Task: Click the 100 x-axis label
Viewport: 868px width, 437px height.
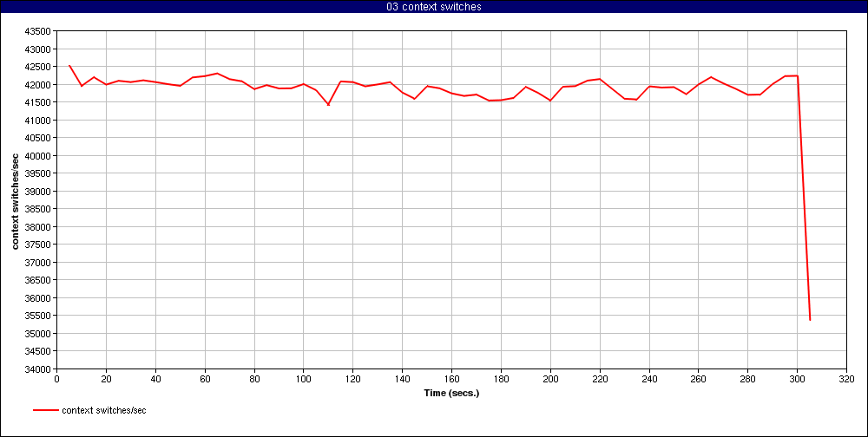Action: [303, 380]
